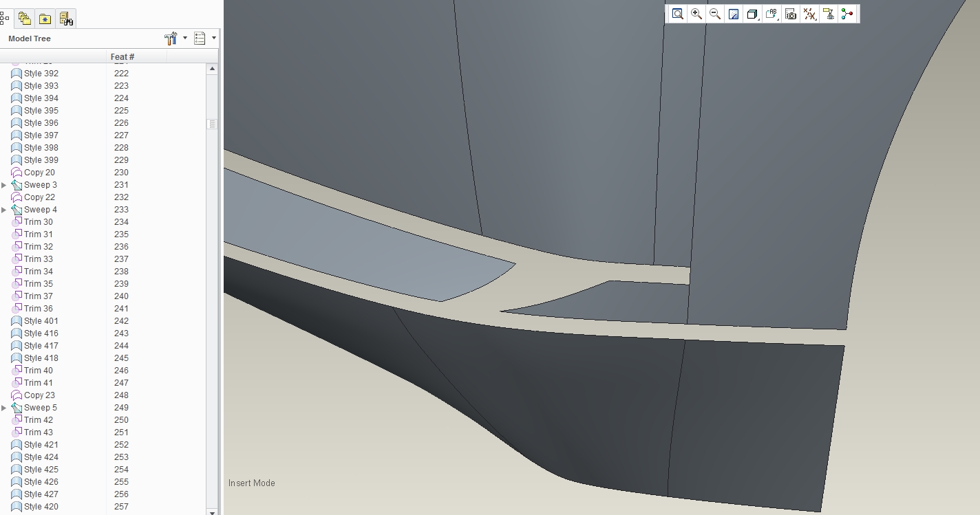
Task: Click the Refit view icon
Action: coord(677,14)
